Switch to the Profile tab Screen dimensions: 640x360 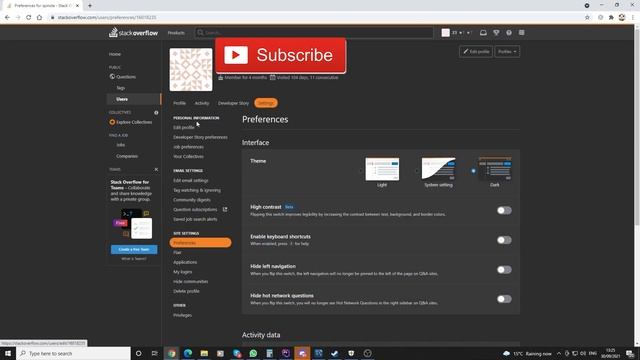[x=179, y=103]
